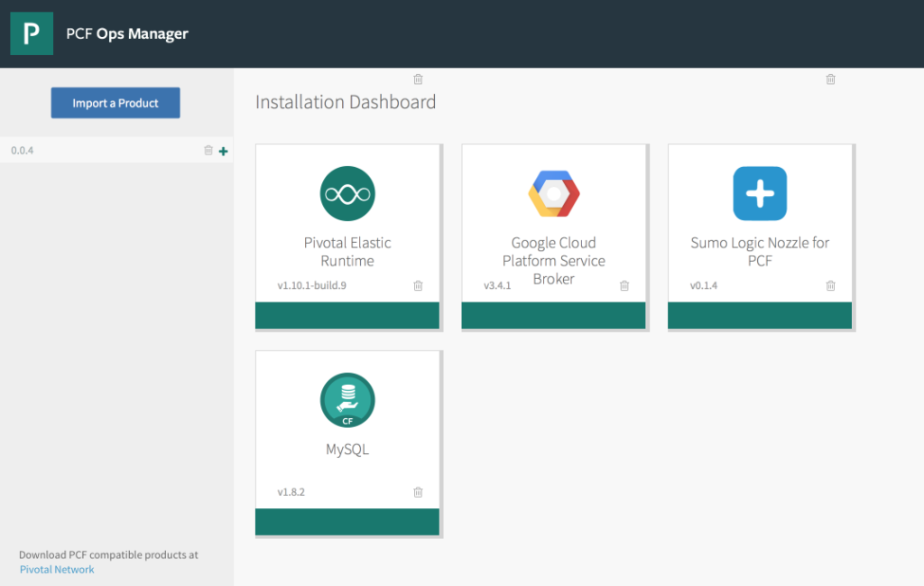Delete Pivotal Elastic Runtime via its trash icon

419,286
